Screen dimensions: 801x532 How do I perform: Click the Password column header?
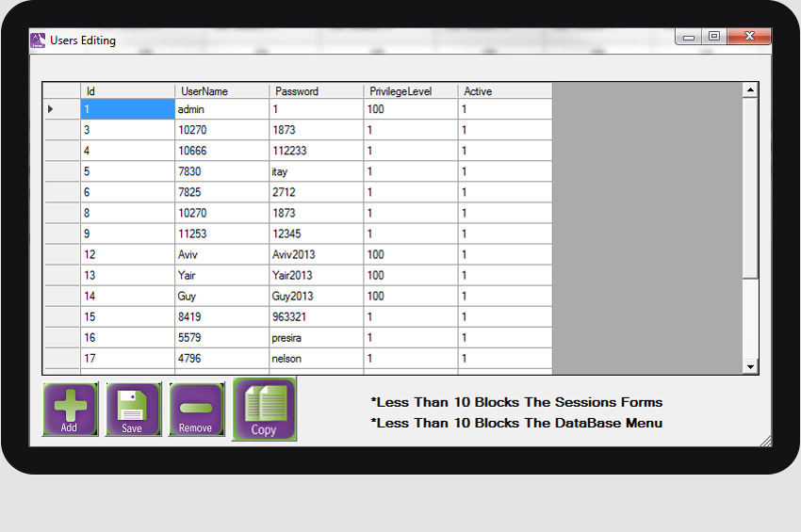pos(316,91)
